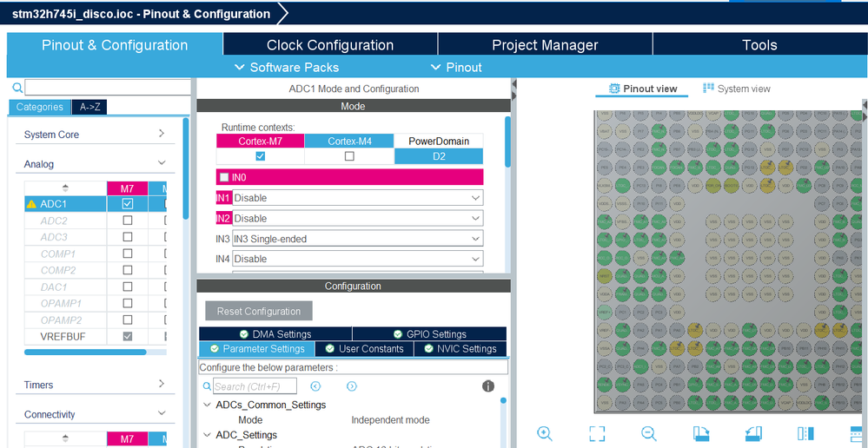Image resolution: width=868 pixels, height=448 pixels.
Task: Click the Reset Configuration button
Action: coord(259,311)
